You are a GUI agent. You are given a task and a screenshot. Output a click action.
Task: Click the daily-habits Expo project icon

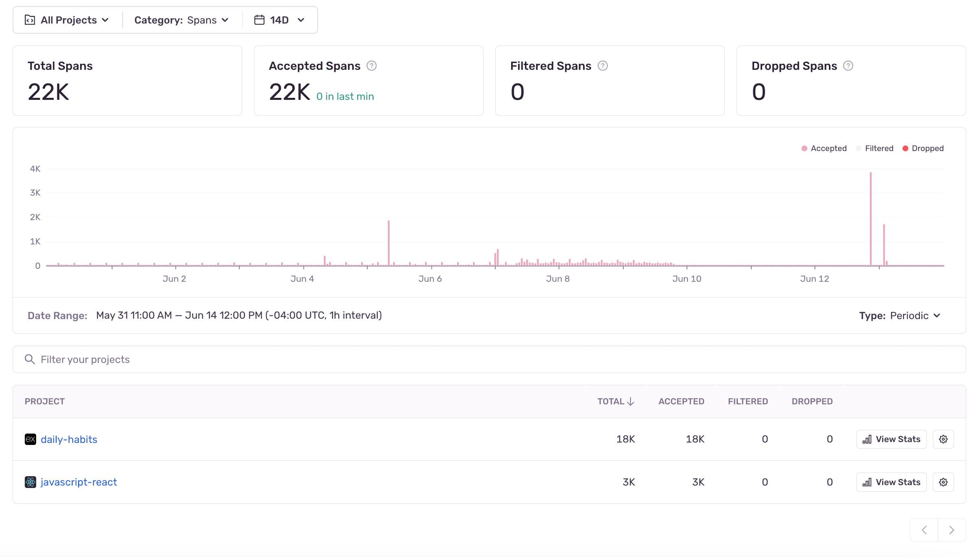[x=30, y=439]
